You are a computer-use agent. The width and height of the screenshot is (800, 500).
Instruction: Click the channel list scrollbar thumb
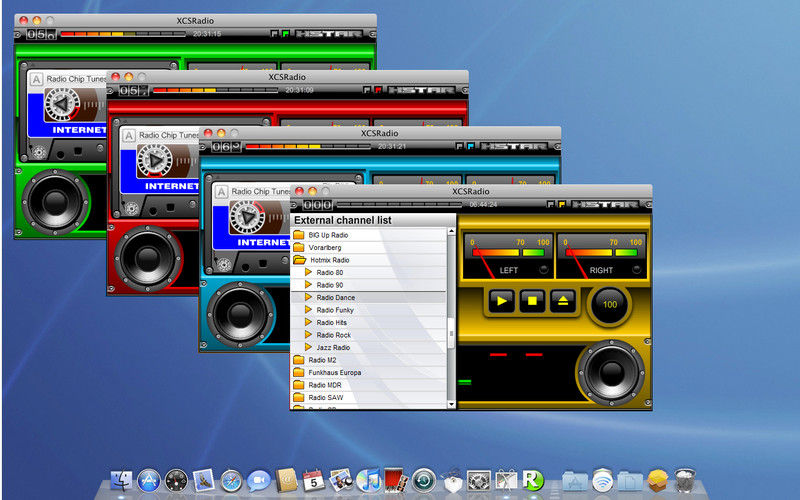[451, 334]
